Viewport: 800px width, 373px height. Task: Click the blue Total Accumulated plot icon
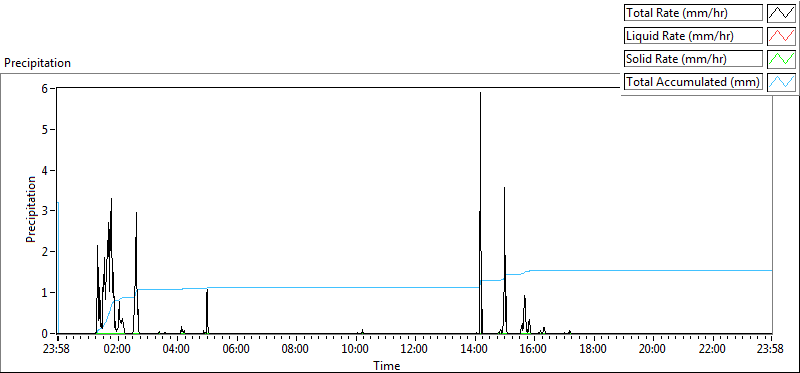[781, 82]
